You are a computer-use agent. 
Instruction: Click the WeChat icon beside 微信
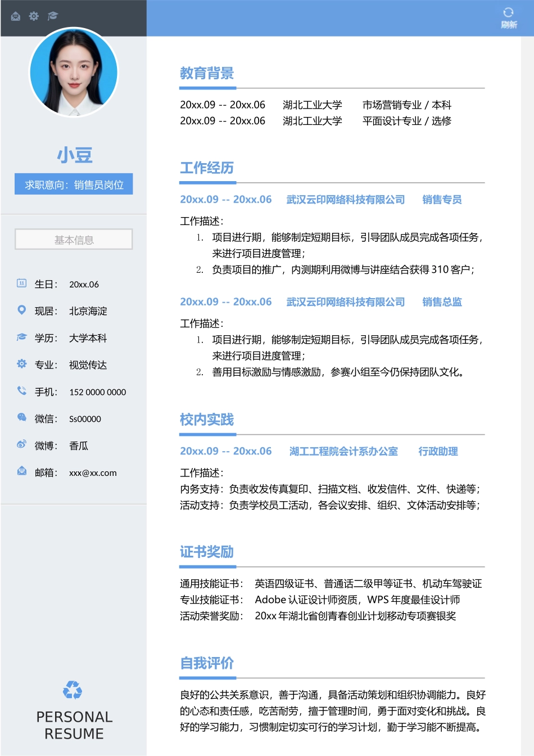coord(22,417)
